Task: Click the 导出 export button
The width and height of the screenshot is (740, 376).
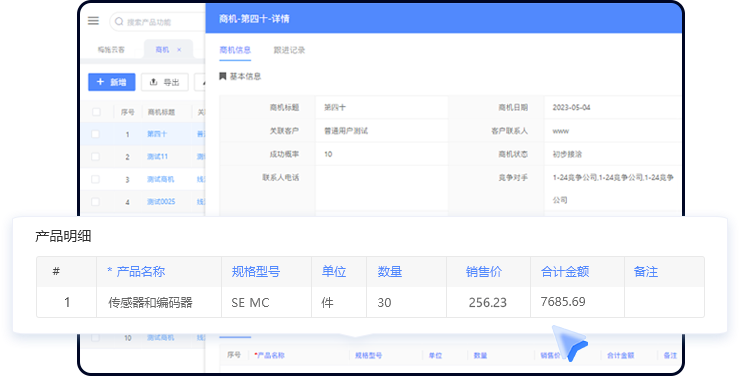Action: click(165, 82)
